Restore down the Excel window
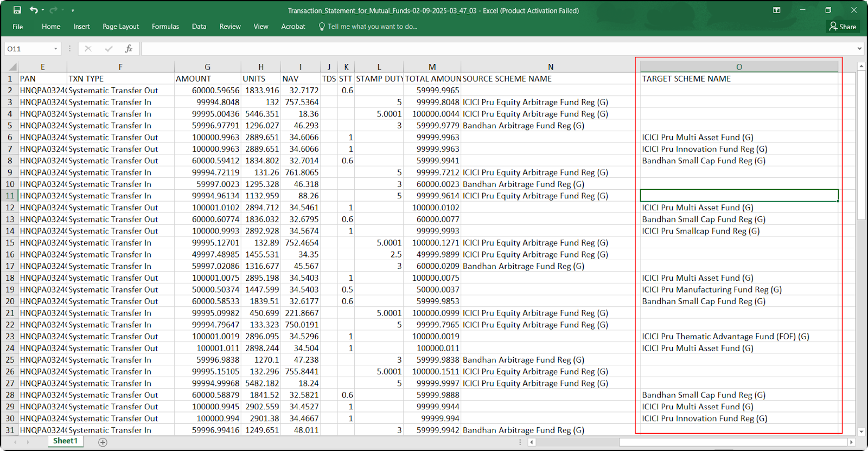 (828, 10)
